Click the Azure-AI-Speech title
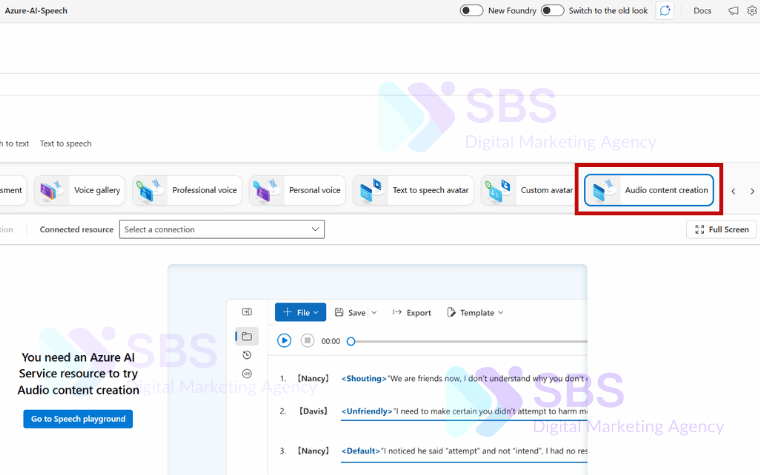 tap(36, 11)
